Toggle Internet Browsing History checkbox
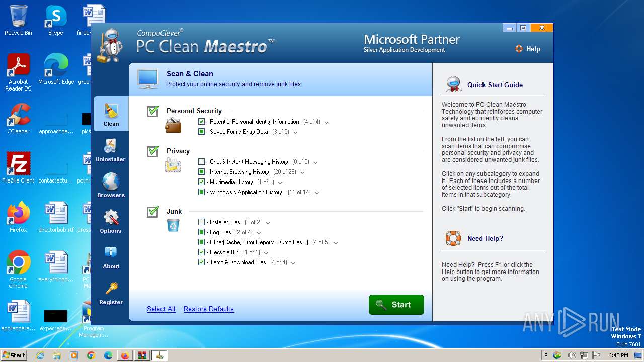The image size is (644, 362). coord(202,172)
